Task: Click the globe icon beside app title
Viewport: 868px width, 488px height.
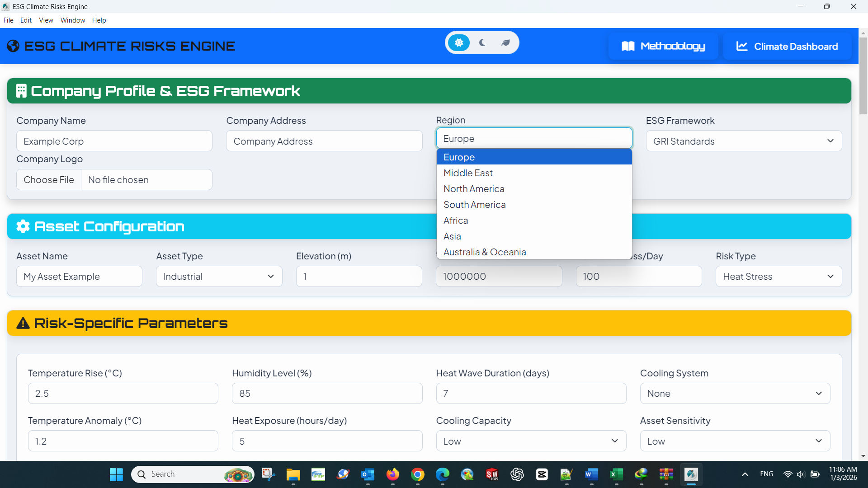Action: tap(13, 46)
